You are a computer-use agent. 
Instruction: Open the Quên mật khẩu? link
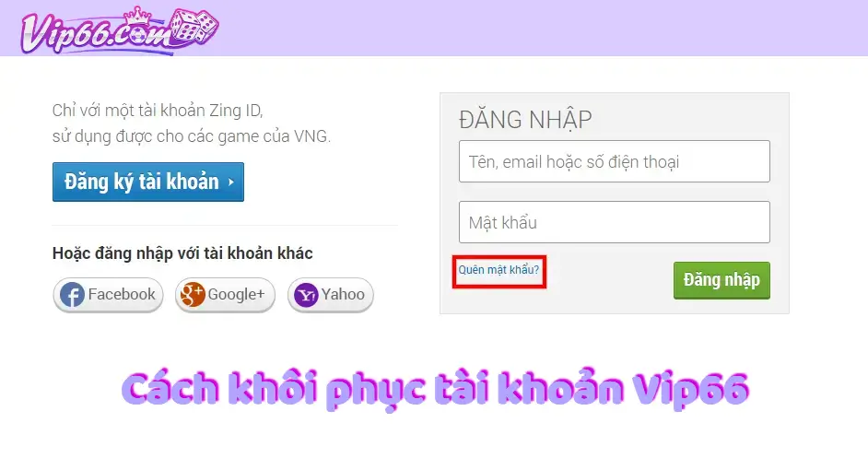[x=499, y=270]
